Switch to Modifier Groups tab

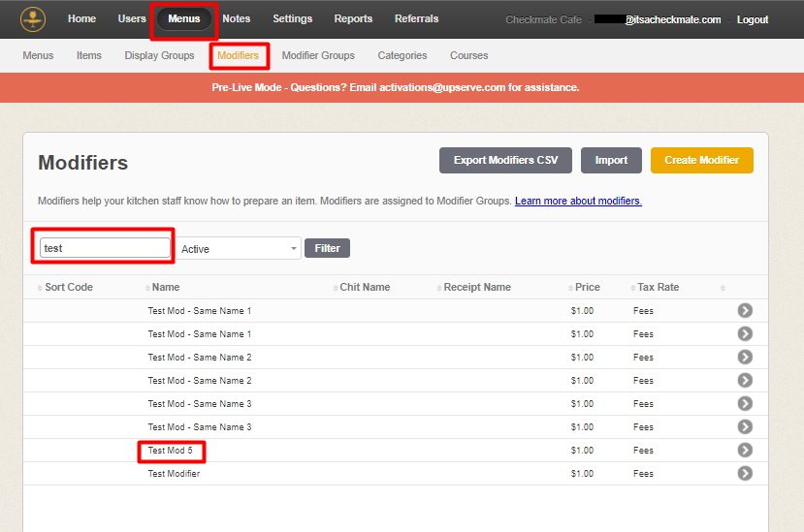coord(318,55)
